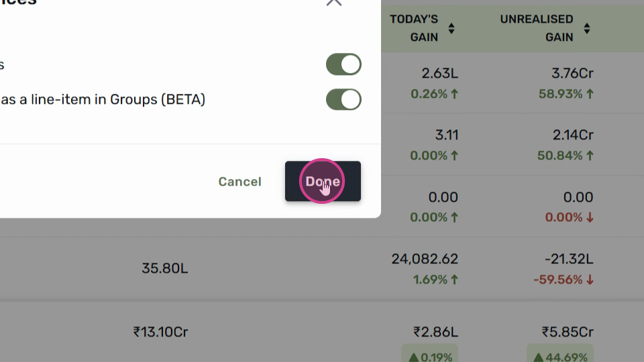Click the TODAY'S GAIN column header
This screenshot has height=362, width=644.
pos(415,28)
